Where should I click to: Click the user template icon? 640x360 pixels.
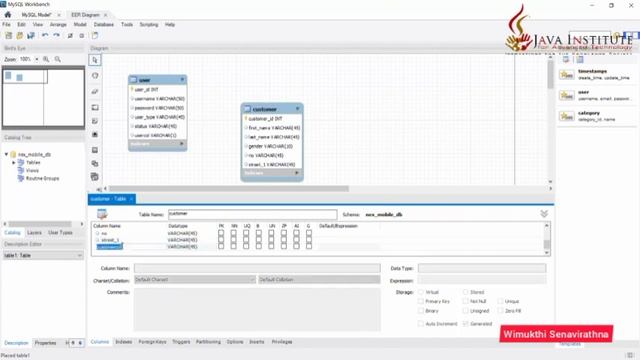click(x=567, y=96)
